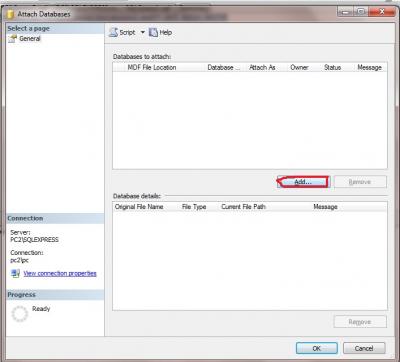
Task: Close the Attach Databases window
Action: 382,12
